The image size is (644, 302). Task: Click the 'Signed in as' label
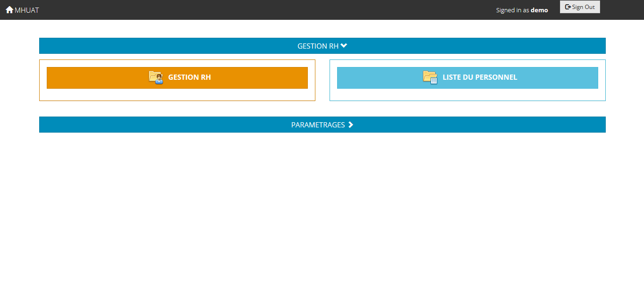point(512,10)
